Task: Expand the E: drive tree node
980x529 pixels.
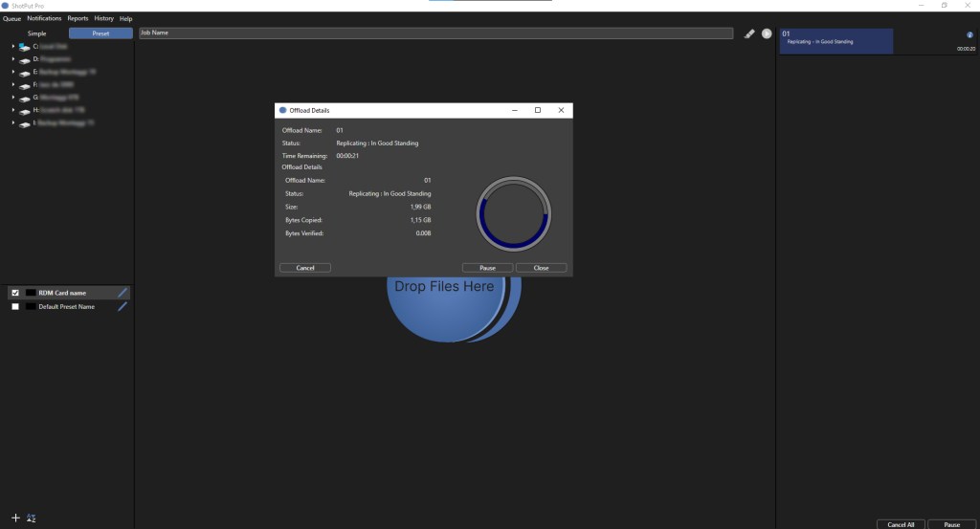Action: coord(12,72)
